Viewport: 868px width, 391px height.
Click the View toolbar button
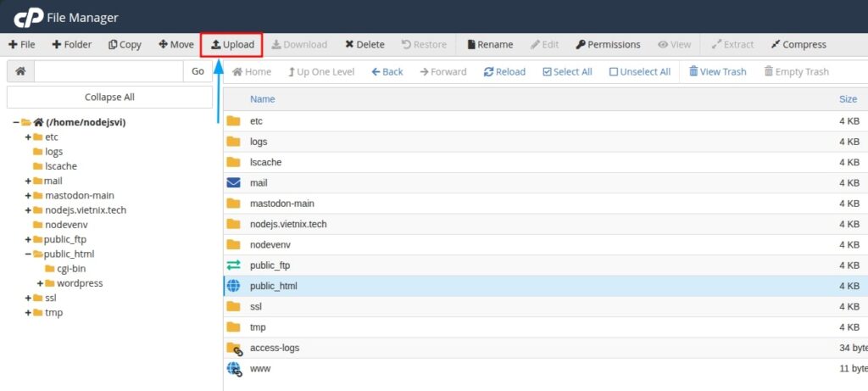pos(674,45)
